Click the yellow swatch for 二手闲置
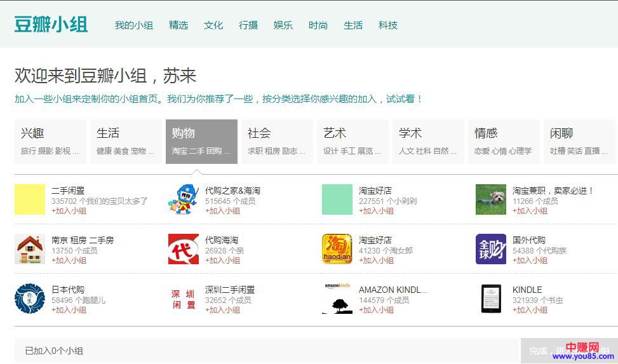Screen dimensions: 618x364 tap(30, 199)
